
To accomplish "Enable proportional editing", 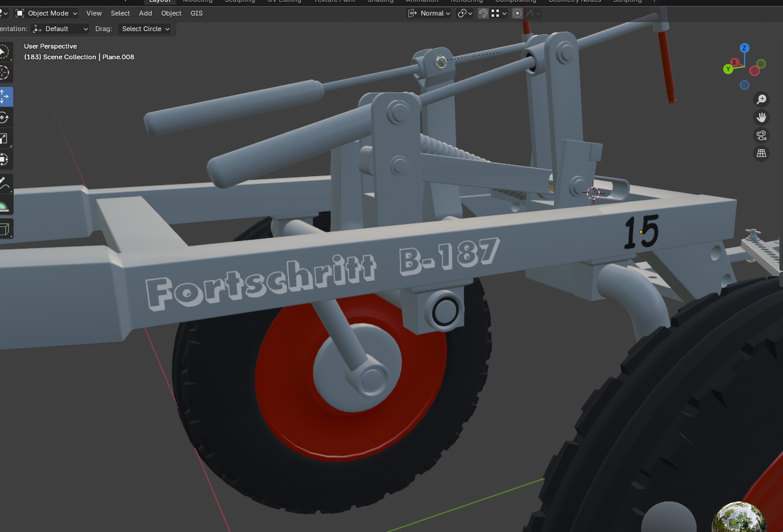I will tap(517, 13).
